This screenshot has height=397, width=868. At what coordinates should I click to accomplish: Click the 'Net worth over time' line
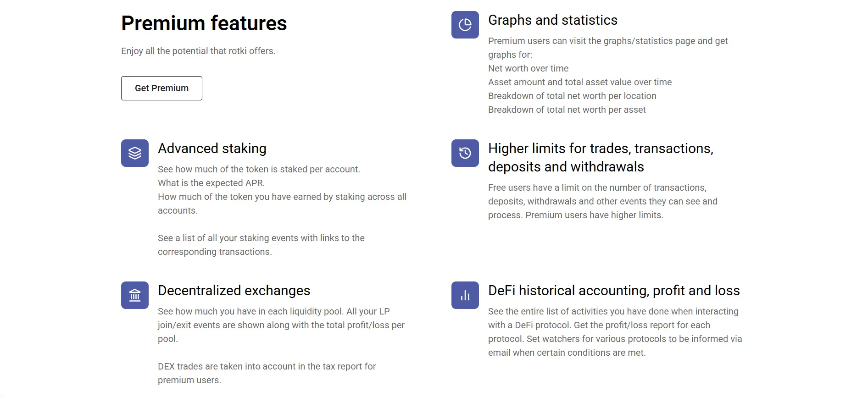[x=528, y=68]
